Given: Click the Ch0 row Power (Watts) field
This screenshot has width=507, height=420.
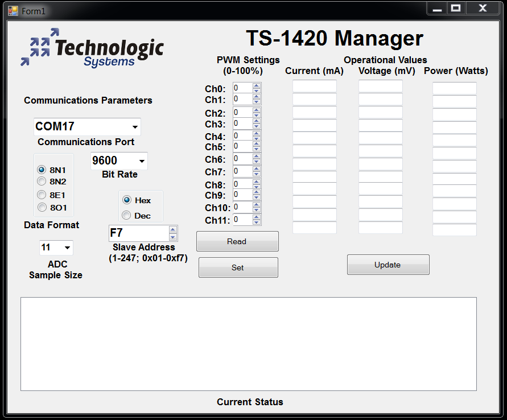Looking at the screenshot, I should pos(455,88).
